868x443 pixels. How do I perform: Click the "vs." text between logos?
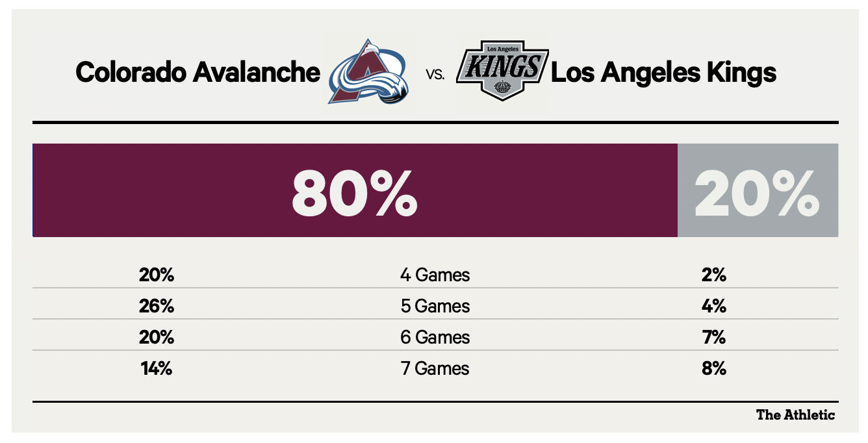435,75
